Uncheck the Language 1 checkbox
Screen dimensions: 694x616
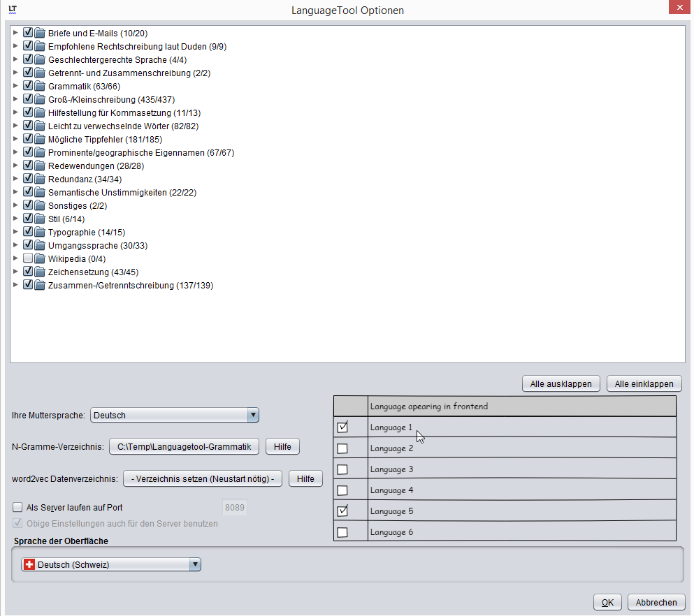click(x=342, y=427)
